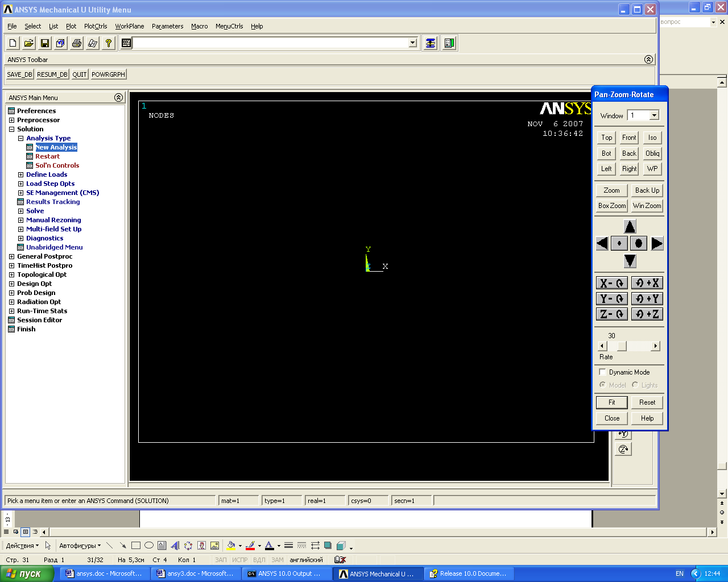
Task: Open the Window number dropdown
Action: pos(654,115)
